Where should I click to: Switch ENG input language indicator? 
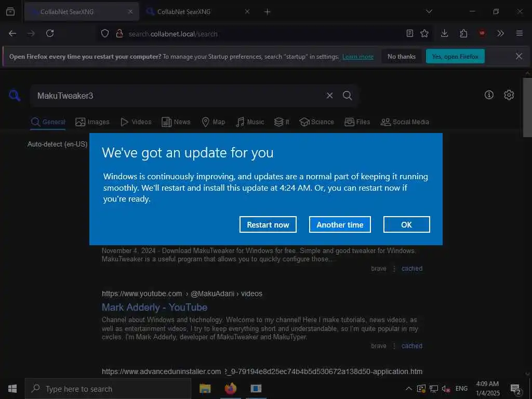[461, 389]
